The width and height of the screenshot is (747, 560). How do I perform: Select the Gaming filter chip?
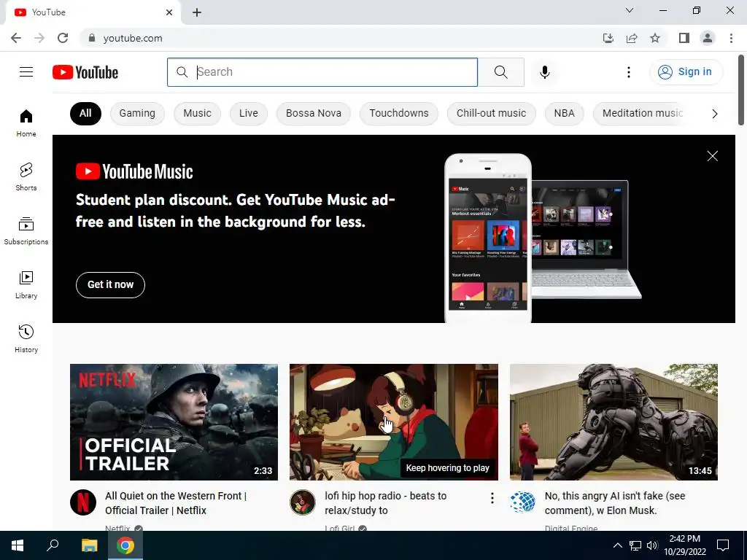(137, 113)
